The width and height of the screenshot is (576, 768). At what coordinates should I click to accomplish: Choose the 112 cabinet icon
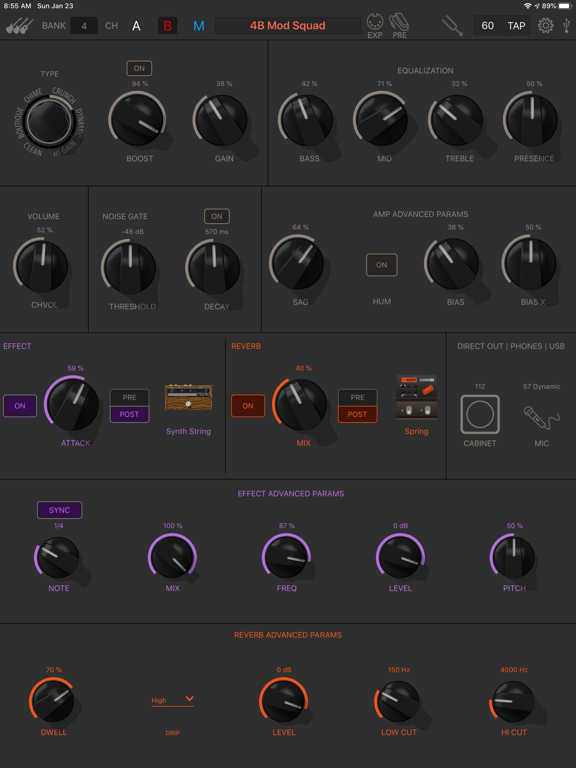pos(480,414)
